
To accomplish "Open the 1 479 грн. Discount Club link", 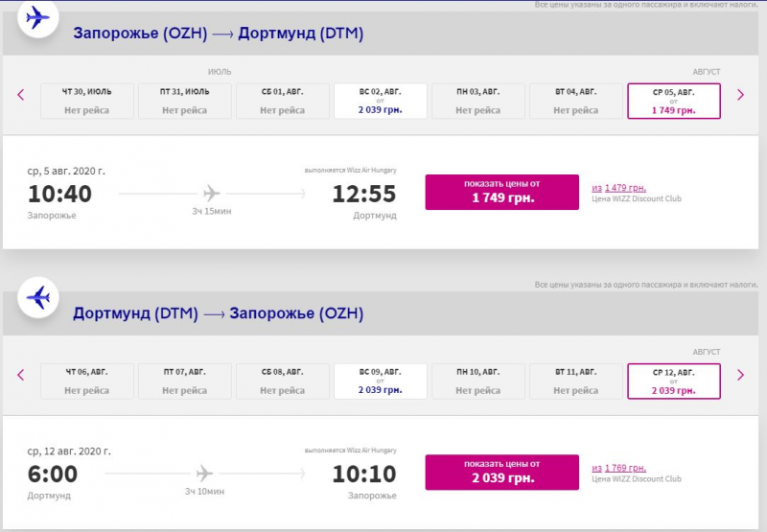I will (x=618, y=188).
